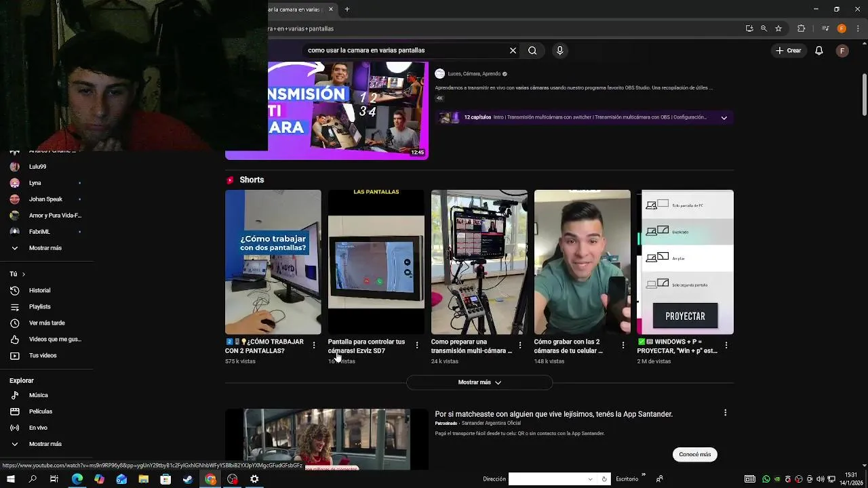Open Películas in Explorar section

point(41,411)
